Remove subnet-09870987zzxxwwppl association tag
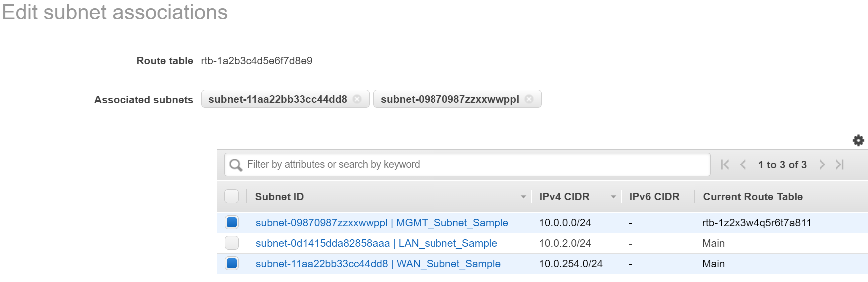 pyautogui.click(x=529, y=99)
